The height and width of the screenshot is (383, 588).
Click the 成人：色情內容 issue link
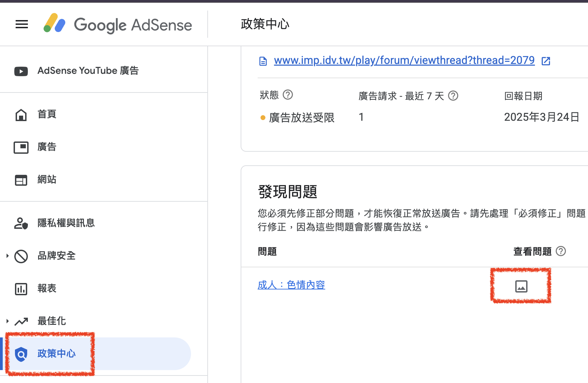[291, 285]
